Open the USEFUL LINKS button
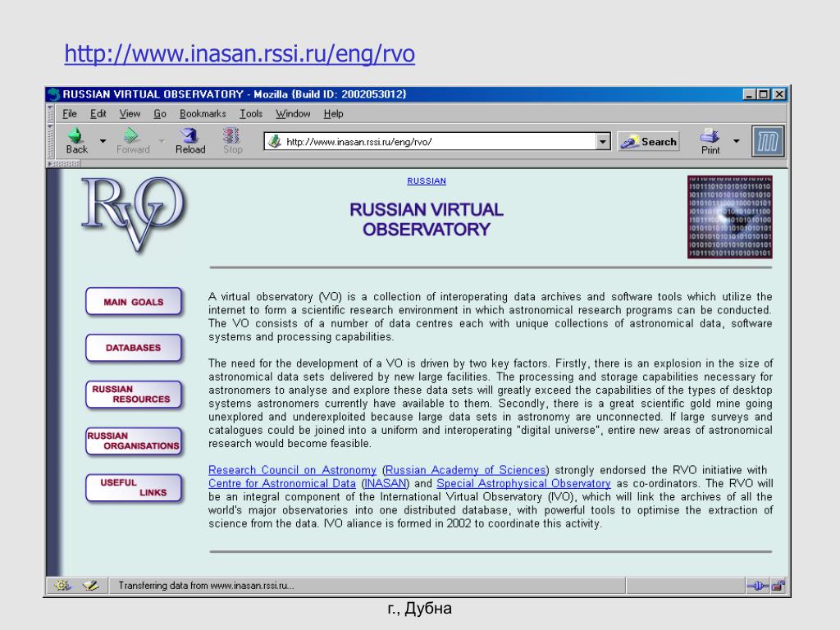840x630 pixels. pos(134,487)
